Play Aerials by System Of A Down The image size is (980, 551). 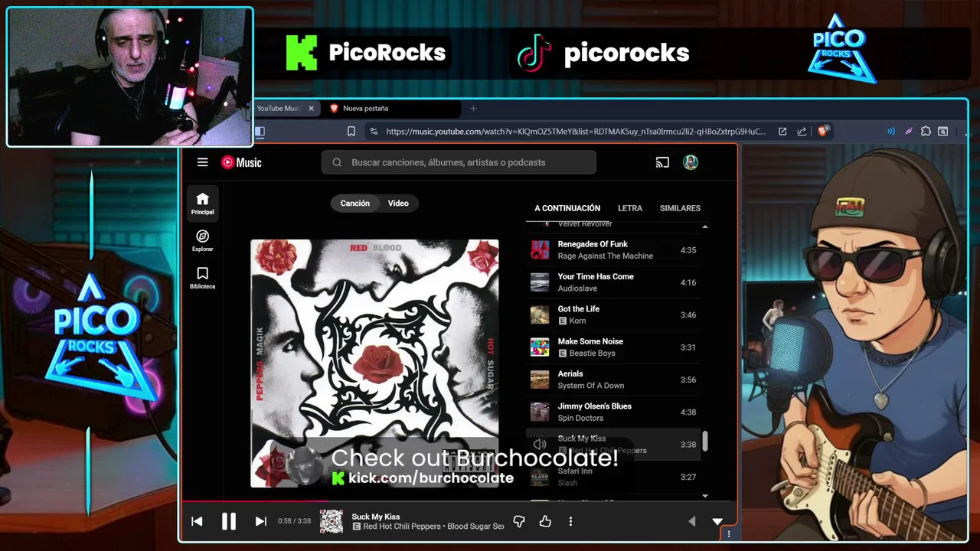(614, 380)
